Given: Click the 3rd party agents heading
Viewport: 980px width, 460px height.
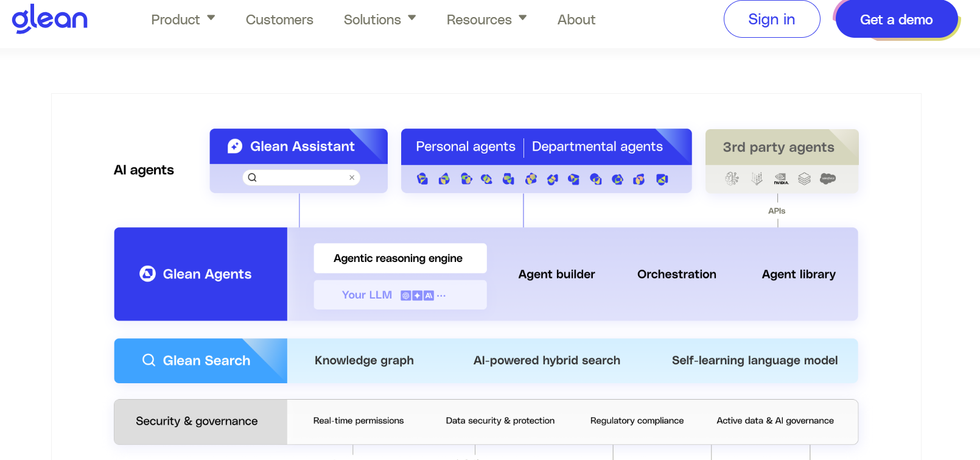Looking at the screenshot, I should (779, 147).
